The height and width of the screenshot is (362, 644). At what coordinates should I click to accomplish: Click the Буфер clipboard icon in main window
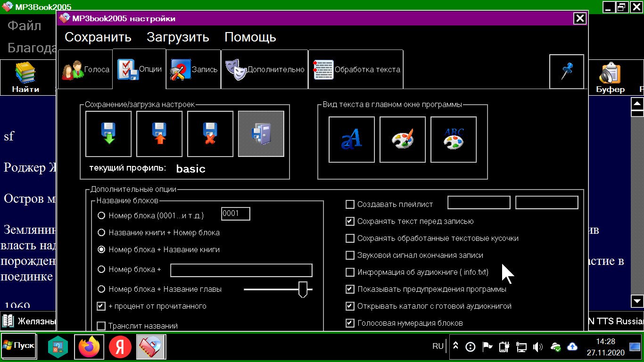610,77
